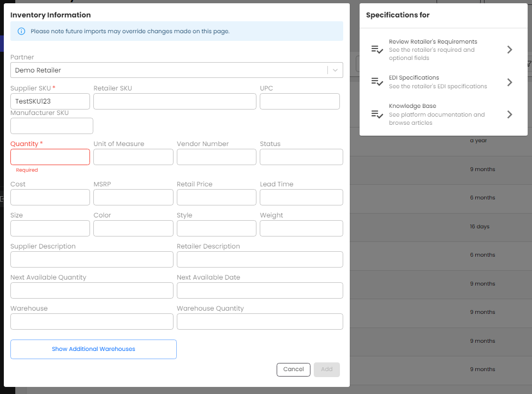This screenshot has height=394, width=532.
Task: Focus the required Quantity field
Action: (x=50, y=157)
